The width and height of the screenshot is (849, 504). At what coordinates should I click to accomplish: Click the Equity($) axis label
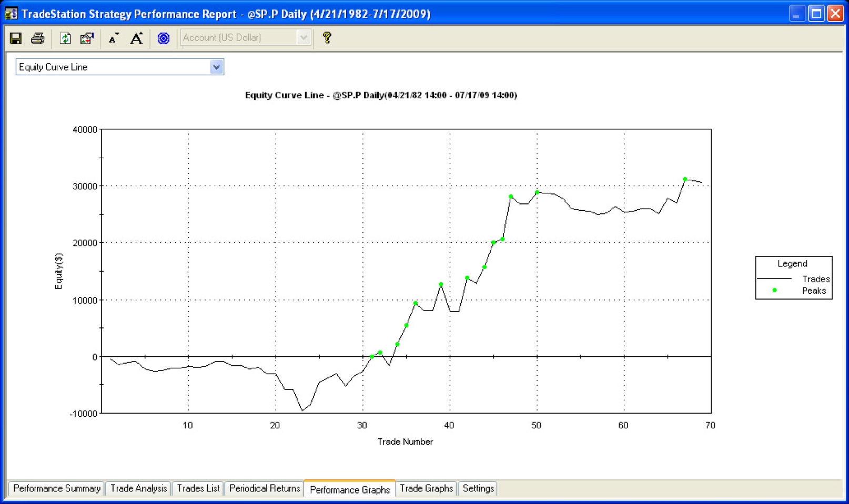pyautogui.click(x=58, y=271)
